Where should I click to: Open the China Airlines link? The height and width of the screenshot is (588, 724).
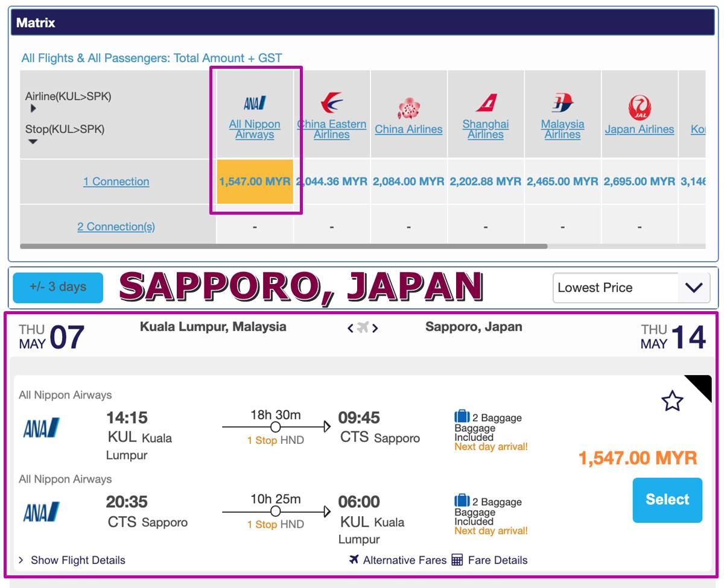[x=408, y=129]
